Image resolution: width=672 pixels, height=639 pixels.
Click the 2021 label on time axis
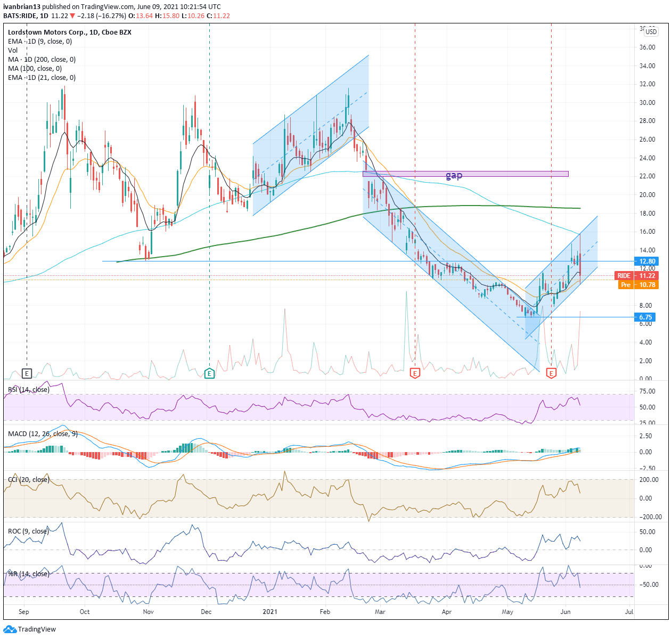(x=271, y=612)
